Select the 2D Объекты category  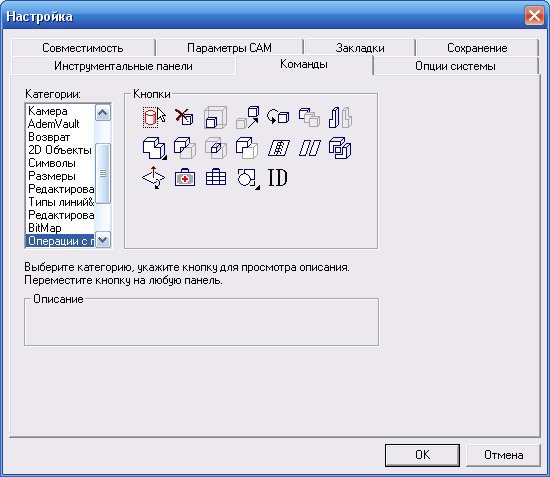pos(60,150)
